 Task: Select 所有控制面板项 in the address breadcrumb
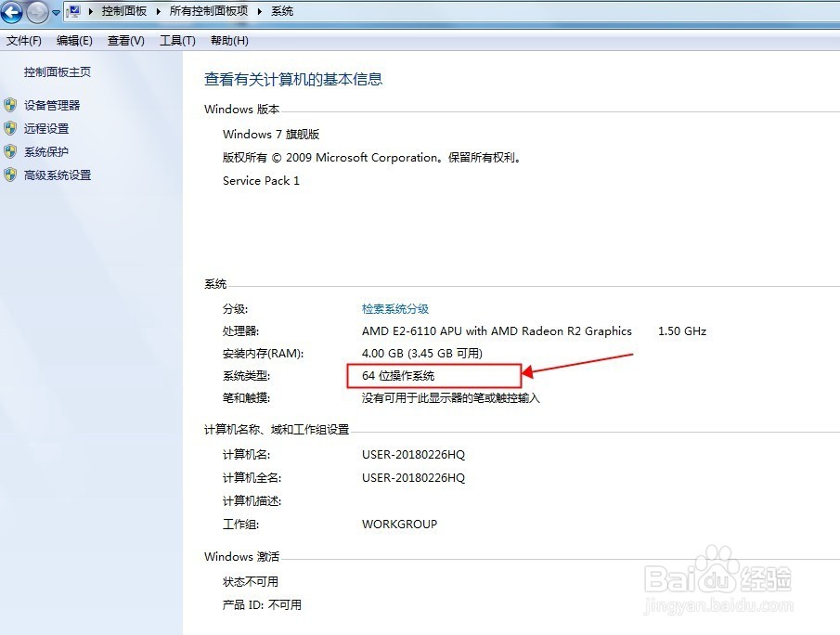(x=209, y=11)
